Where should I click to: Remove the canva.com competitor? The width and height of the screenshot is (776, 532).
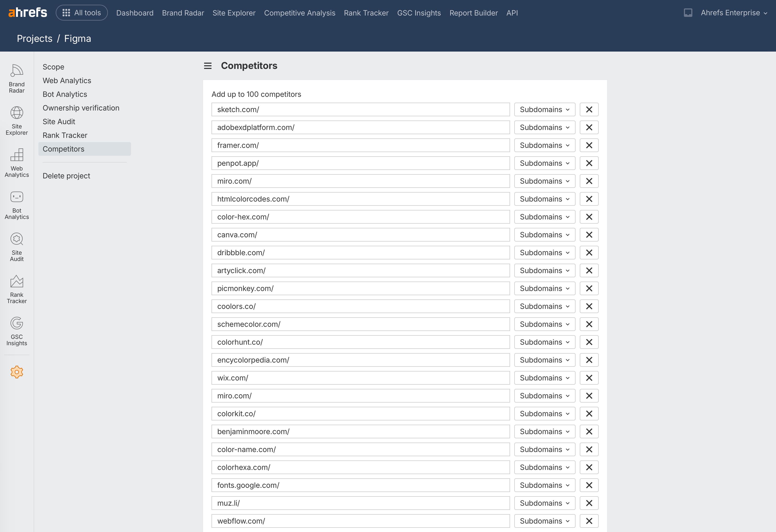click(589, 235)
